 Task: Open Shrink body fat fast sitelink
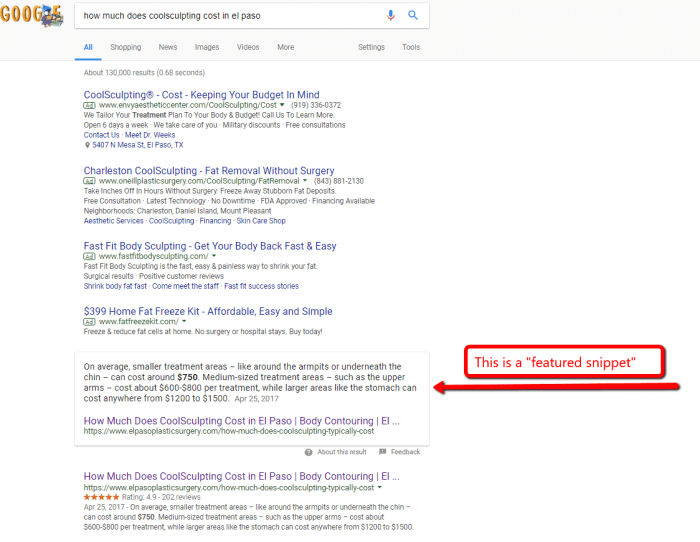click(x=115, y=286)
